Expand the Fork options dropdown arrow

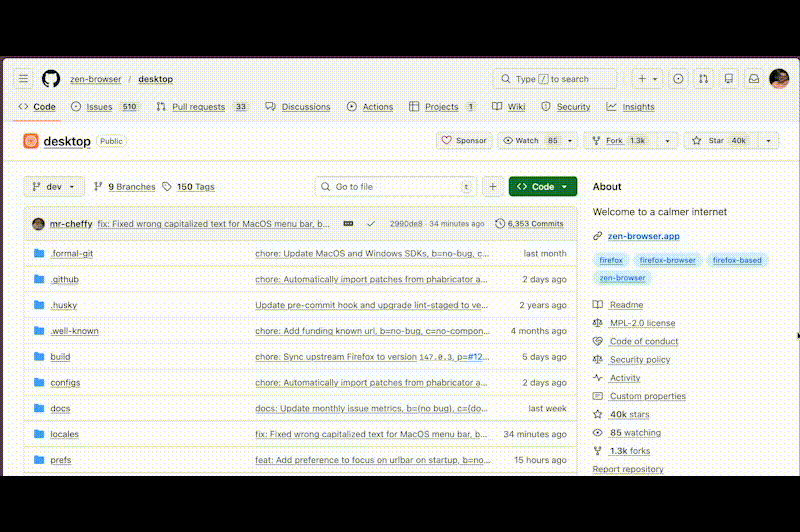pyautogui.click(x=667, y=140)
